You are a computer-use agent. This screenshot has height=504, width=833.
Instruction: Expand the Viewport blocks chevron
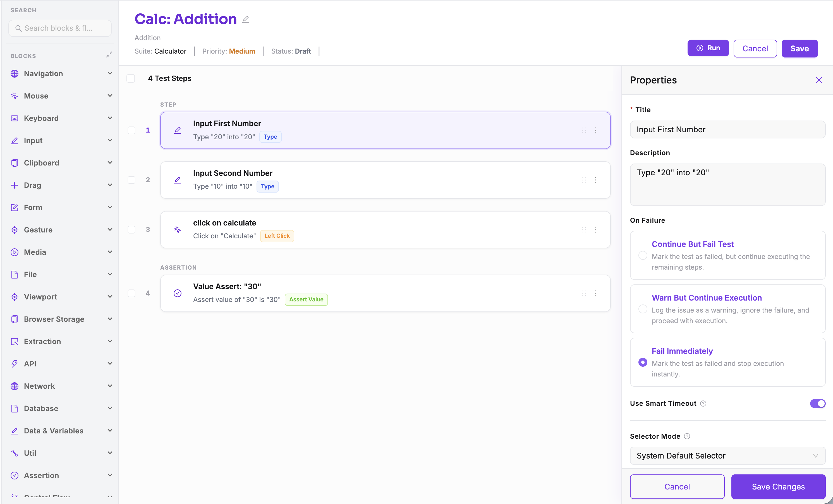point(110,296)
